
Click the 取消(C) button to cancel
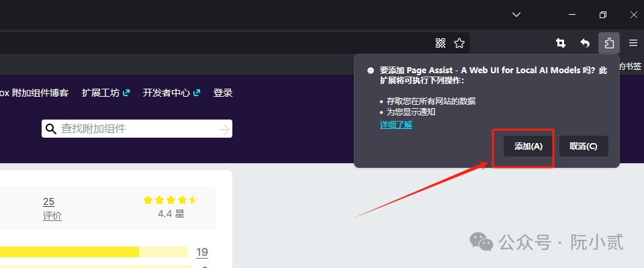pos(583,146)
